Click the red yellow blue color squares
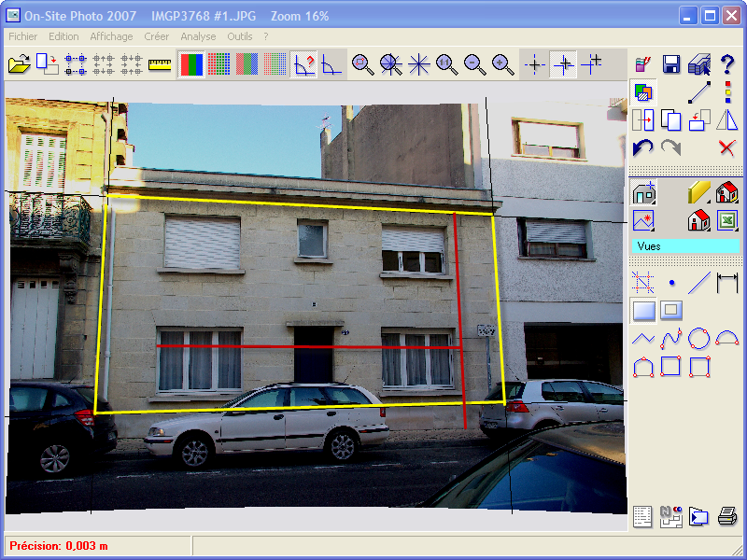Viewport: 747px width, 560px height. pos(727,92)
